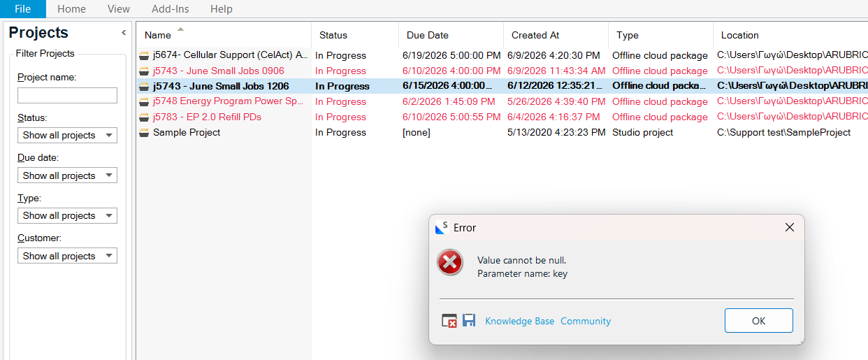The height and width of the screenshot is (360, 868).
Task: Open the Due date filter dropdown
Action: click(67, 175)
